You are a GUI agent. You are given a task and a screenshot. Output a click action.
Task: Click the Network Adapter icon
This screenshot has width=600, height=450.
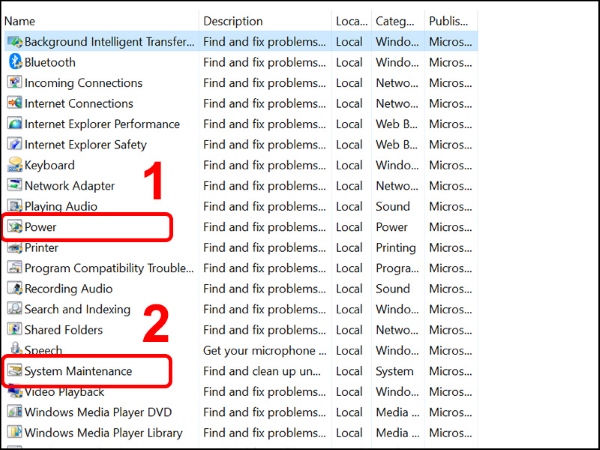(x=14, y=186)
